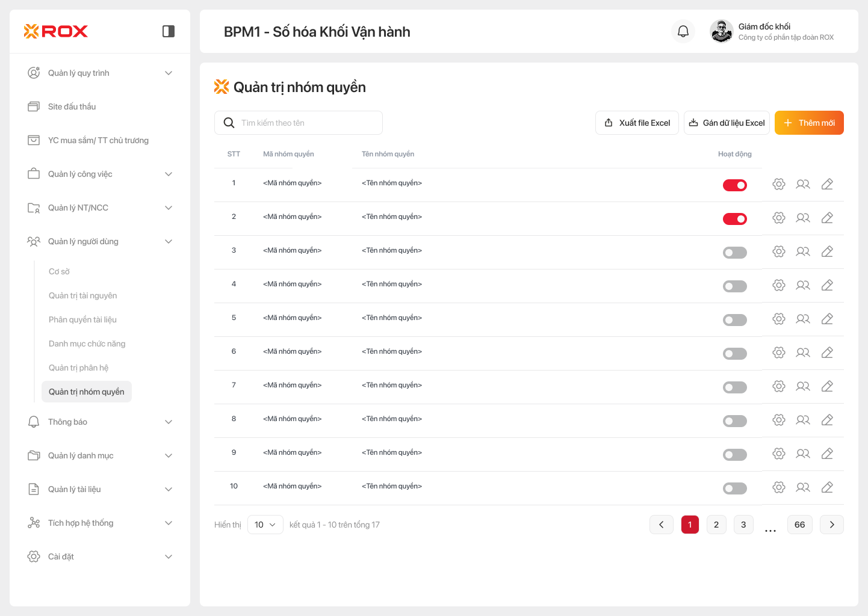Open the rows-per-page dropdown showing 10
868x616 pixels.
[265, 525]
